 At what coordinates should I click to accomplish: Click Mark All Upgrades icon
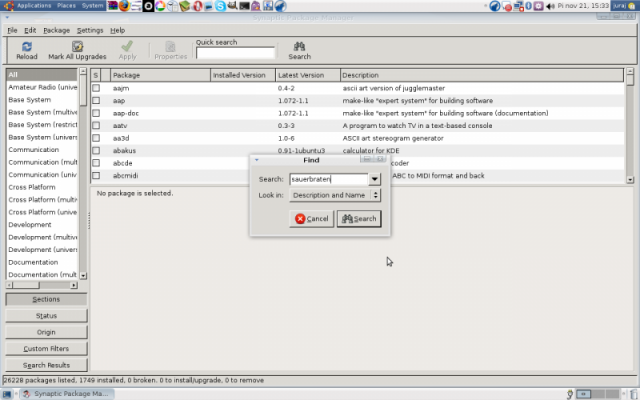tap(77, 47)
